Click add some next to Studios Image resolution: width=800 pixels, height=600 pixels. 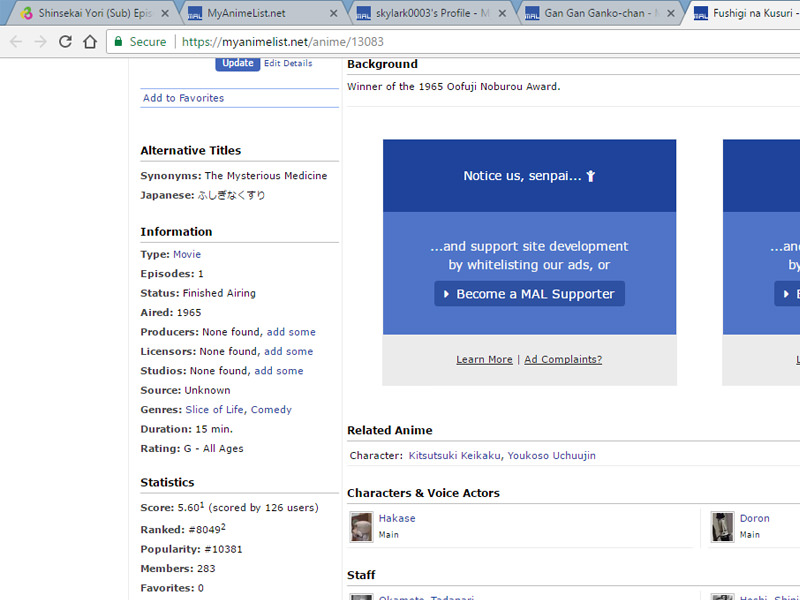coord(279,370)
